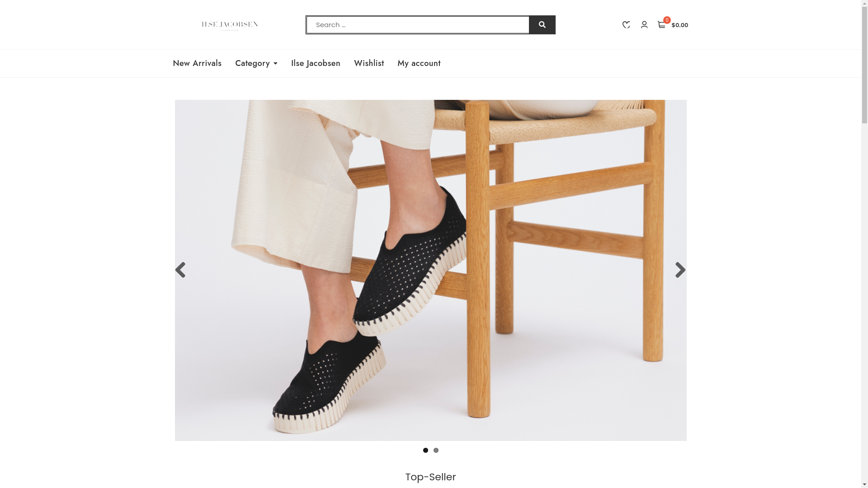This screenshot has height=488, width=868.
Task: Click the Ilse Jacobsen logo
Action: pos(230,25)
